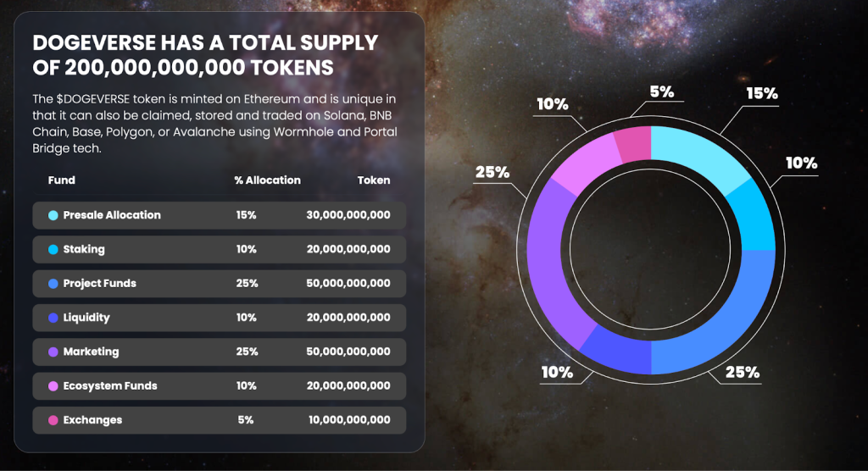Select the Liquidity row label

86,318
